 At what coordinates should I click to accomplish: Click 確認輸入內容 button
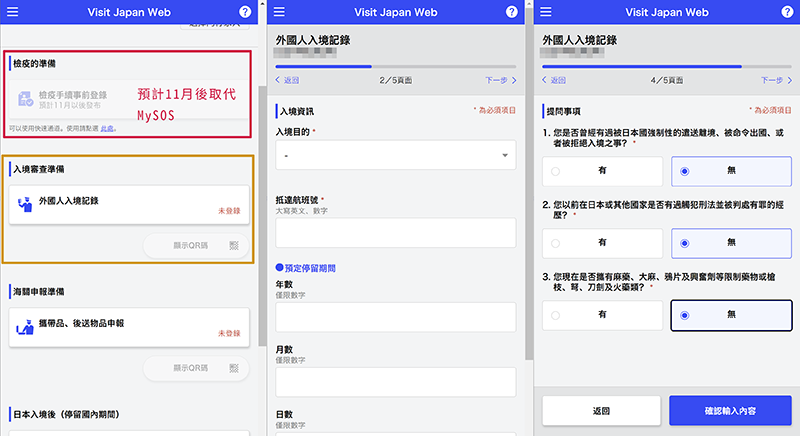tap(731, 411)
